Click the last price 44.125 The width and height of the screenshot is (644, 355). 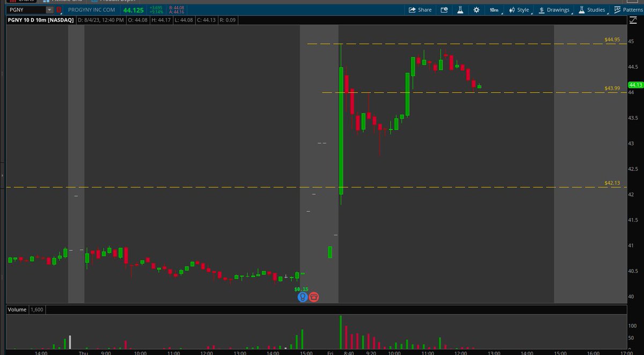tap(134, 10)
